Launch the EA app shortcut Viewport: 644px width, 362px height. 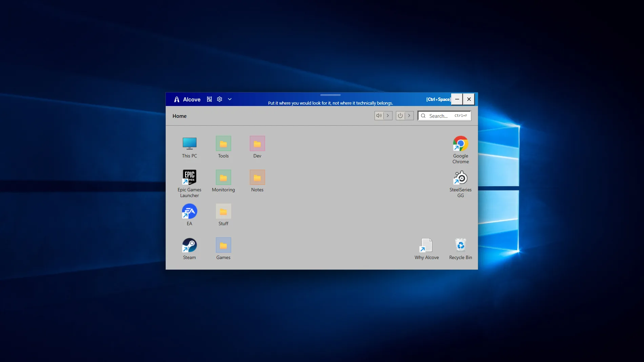[x=189, y=215]
